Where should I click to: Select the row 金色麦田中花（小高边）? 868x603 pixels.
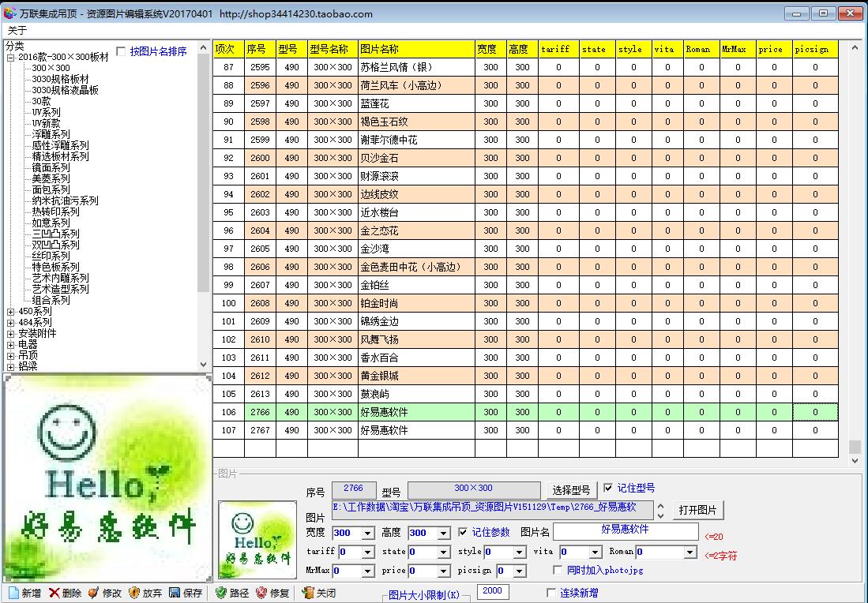[525, 267]
